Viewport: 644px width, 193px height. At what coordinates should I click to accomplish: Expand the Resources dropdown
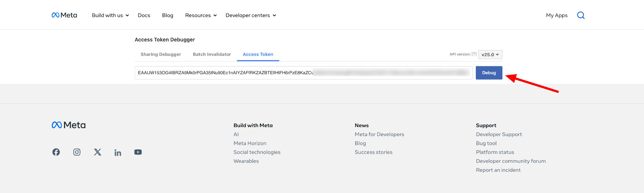[x=201, y=15]
